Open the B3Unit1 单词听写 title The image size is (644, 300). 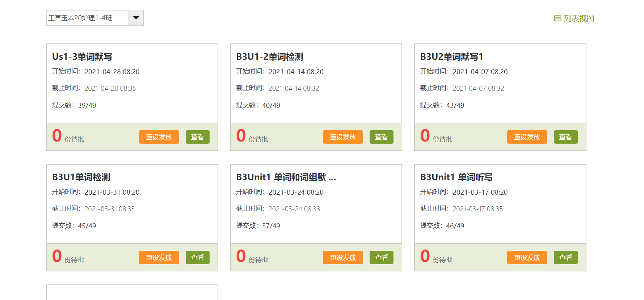tap(456, 177)
